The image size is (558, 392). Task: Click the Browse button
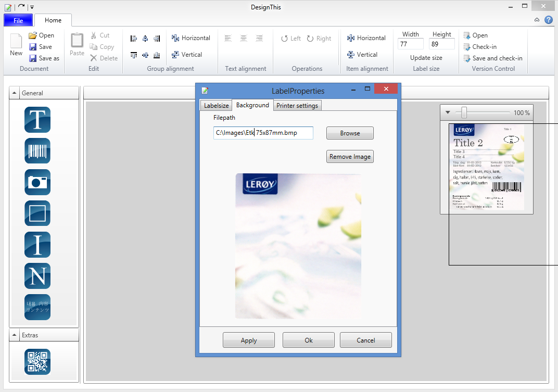(x=350, y=133)
